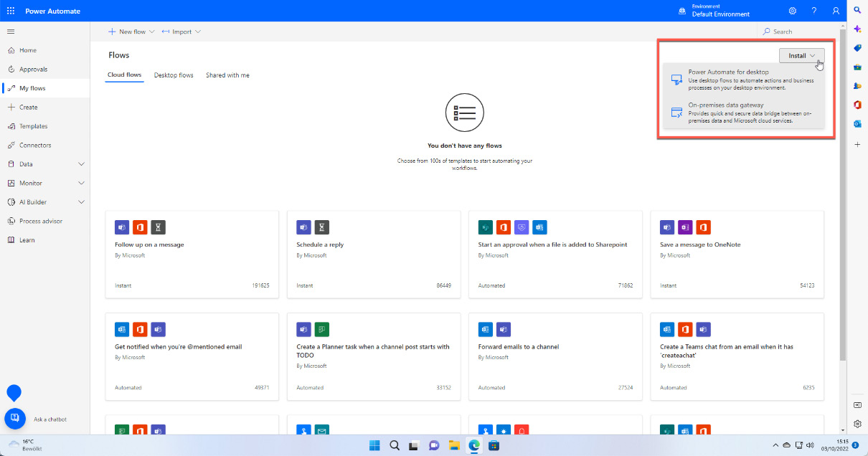Open the Edge sidebar Shopping tag icon
The image size is (868, 456).
pos(857,48)
